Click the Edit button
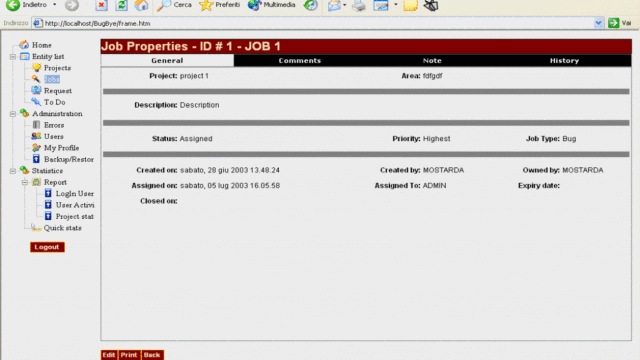The width and height of the screenshot is (640, 360). pyautogui.click(x=109, y=355)
